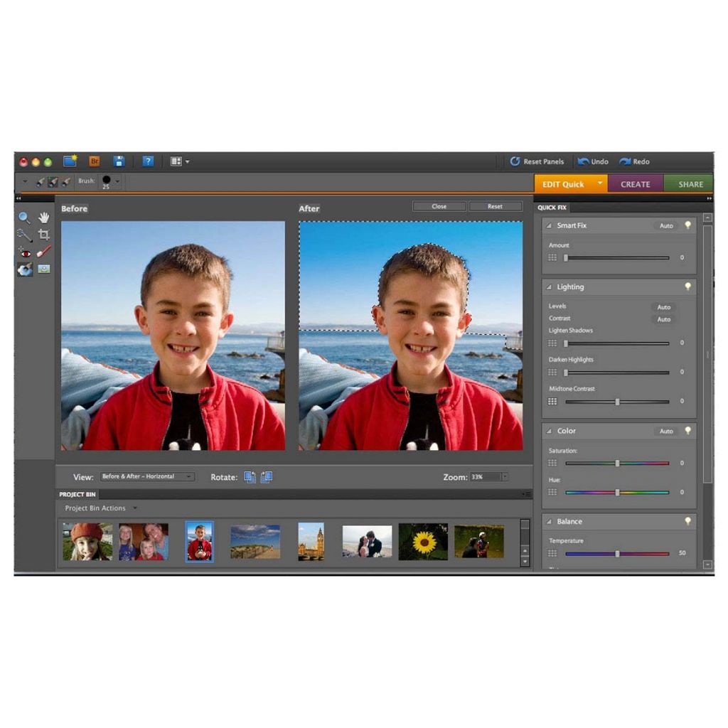This screenshot has height=728, width=728.
Task: Toggle the Smart Fix lightbulb tip
Action: 687,225
